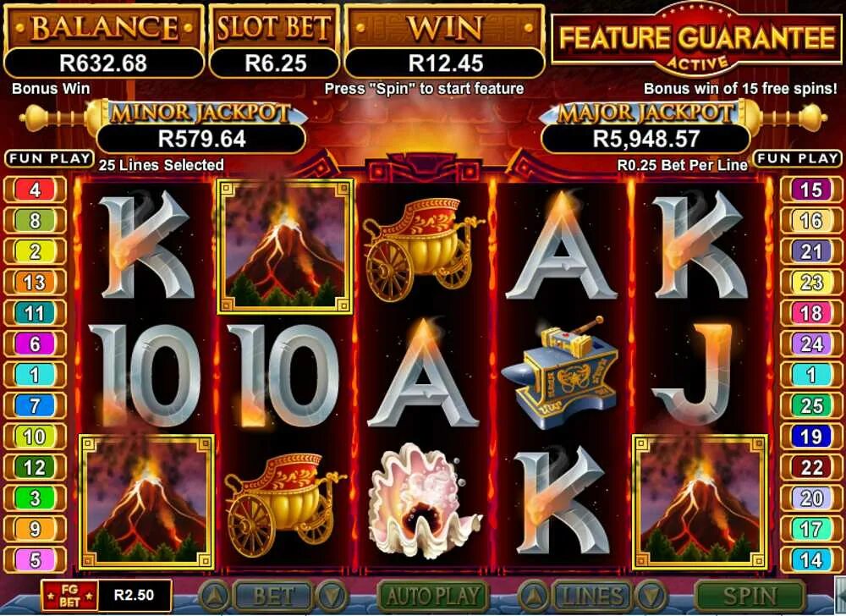Click the volcano symbol on the second reel
The width and height of the screenshot is (846, 616).
285,246
